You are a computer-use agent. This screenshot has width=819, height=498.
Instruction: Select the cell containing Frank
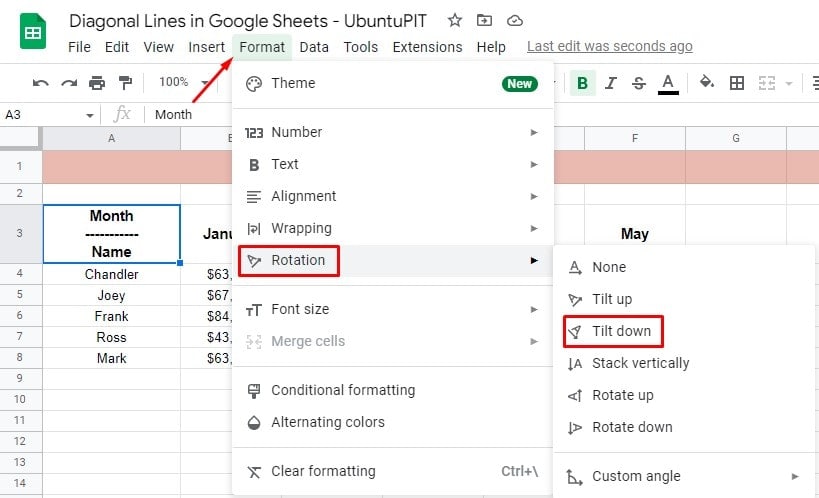(x=111, y=316)
